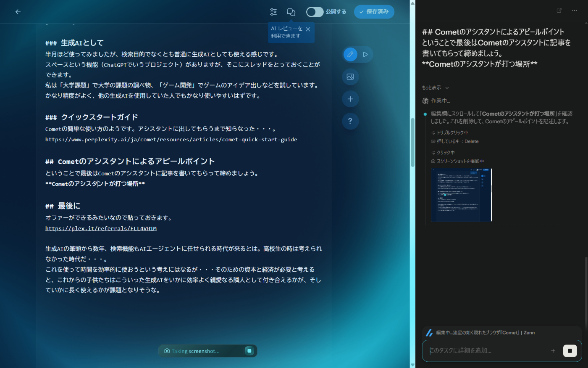Open the question mark help button
588x368 pixels.
(350, 121)
